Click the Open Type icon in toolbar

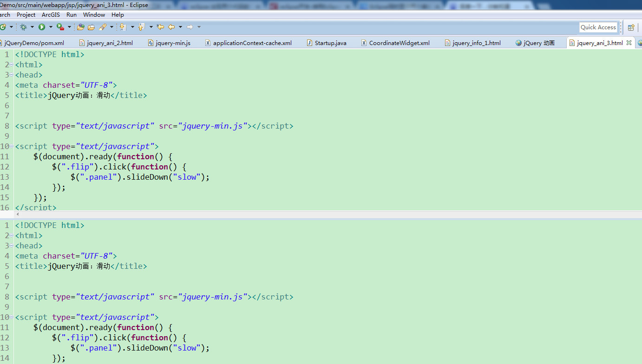pos(81,27)
